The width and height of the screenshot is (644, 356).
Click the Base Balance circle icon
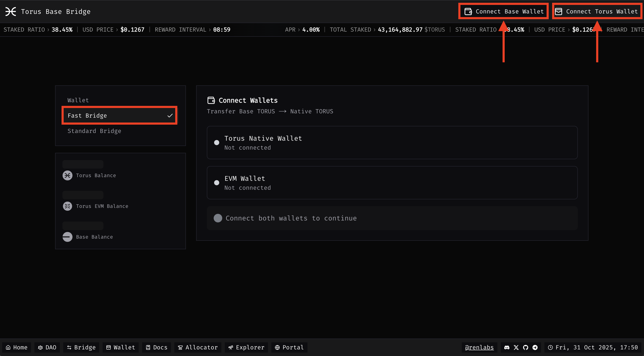[67, 237]
